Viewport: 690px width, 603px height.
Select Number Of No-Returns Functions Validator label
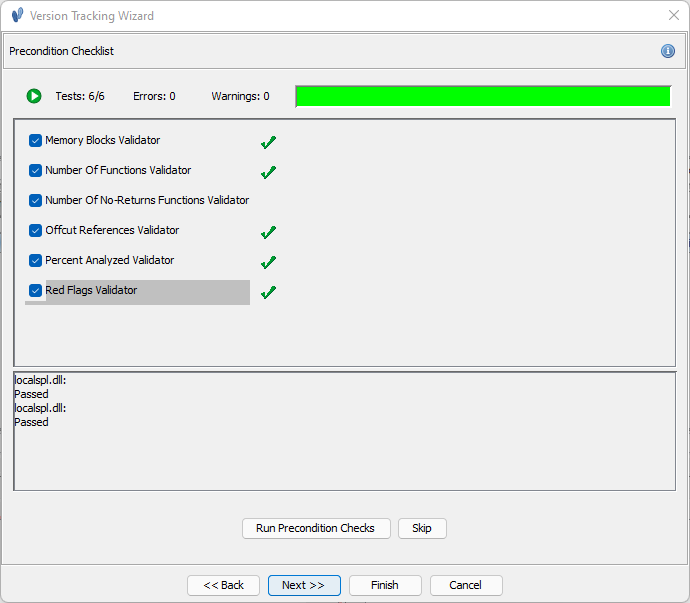pos(147,200)
